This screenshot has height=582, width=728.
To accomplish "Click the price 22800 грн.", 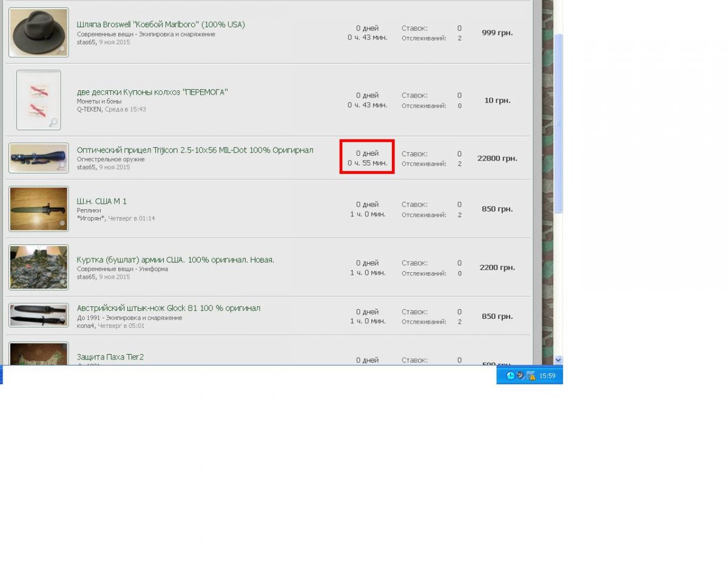I will [x=497, y=158].
